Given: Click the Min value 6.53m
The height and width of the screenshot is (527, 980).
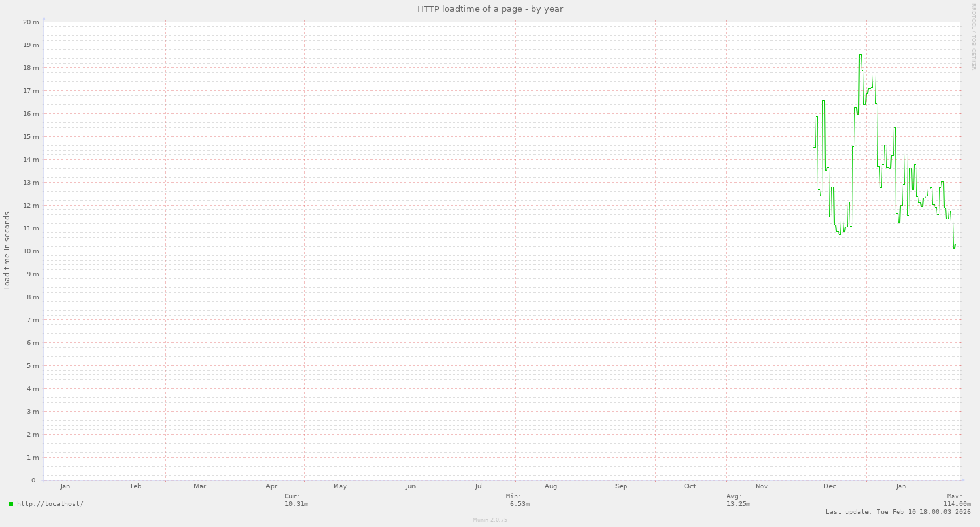Looking at the screenshot, I should coord(518,503).
